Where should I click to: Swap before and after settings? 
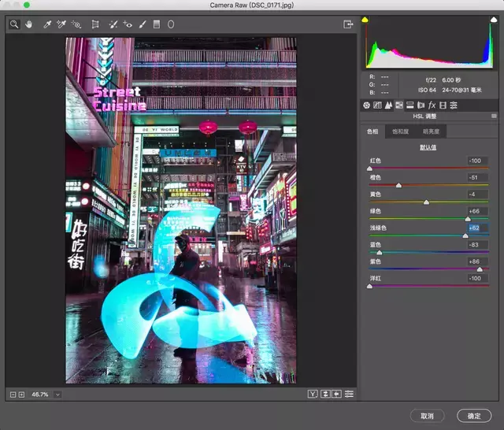tap(325, 394)
